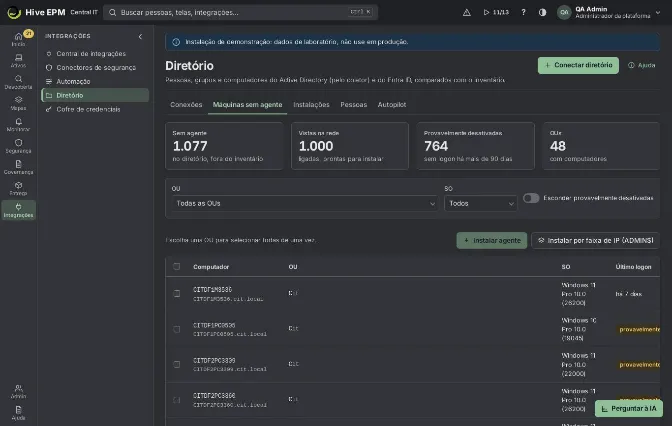Screen dimensions: 672x426
Task: Click Instalar por faixa de IP (ADMIN$)
Action: point(595,240)
